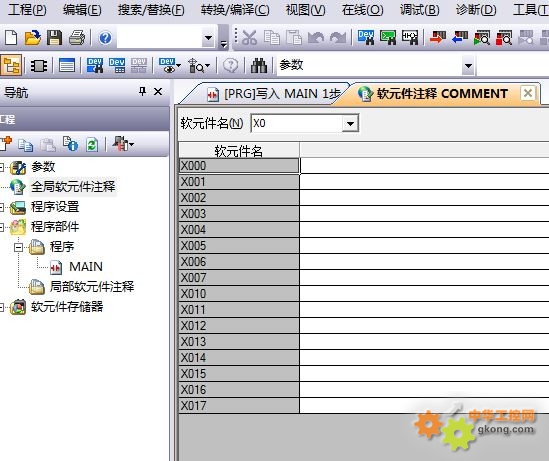Click the properties info icon in navigation toolbar
This screenshot has height=461, width=549.
click(x=70, y=144)
